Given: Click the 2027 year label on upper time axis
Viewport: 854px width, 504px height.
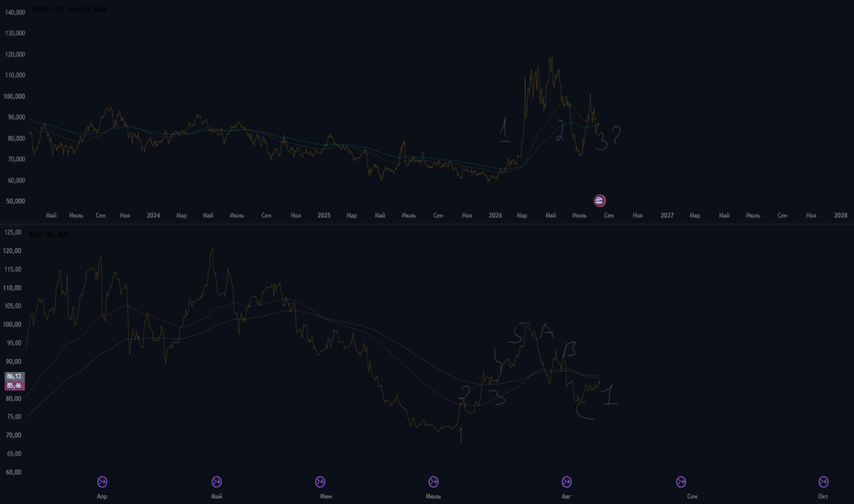Looking at the screenshot, I should coord(667,215).
